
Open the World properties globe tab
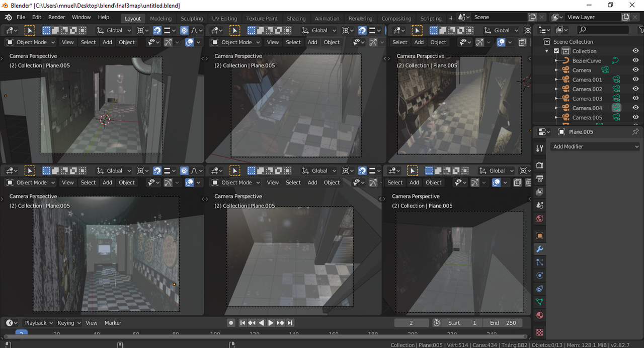tap(540, 219)
